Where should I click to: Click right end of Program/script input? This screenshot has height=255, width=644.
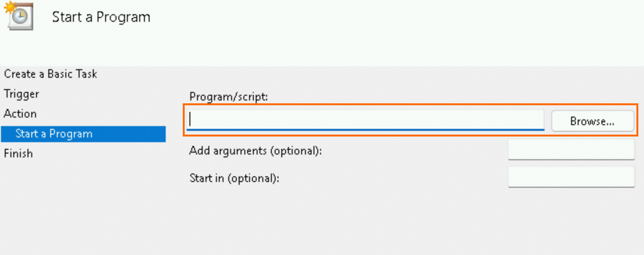[x=539, y=119]
